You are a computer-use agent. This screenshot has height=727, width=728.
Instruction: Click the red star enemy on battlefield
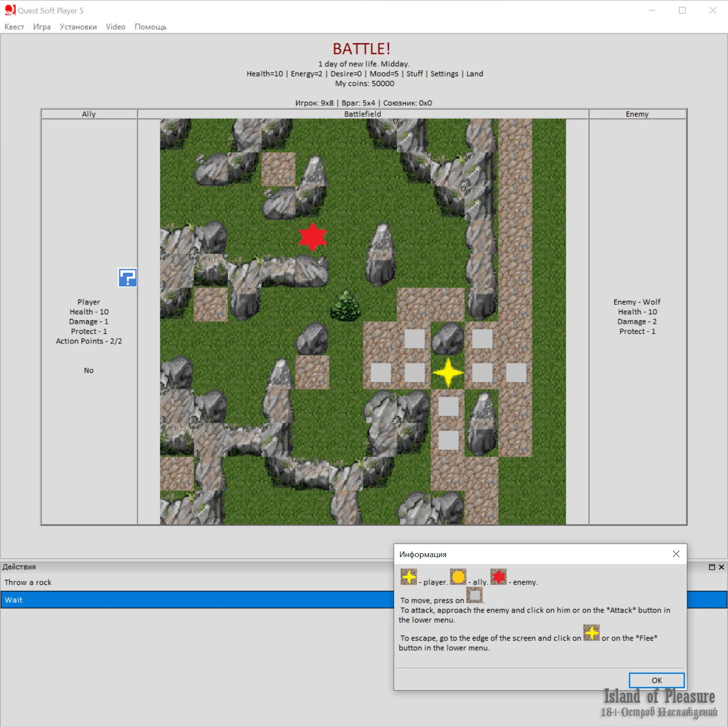point(312,237)
